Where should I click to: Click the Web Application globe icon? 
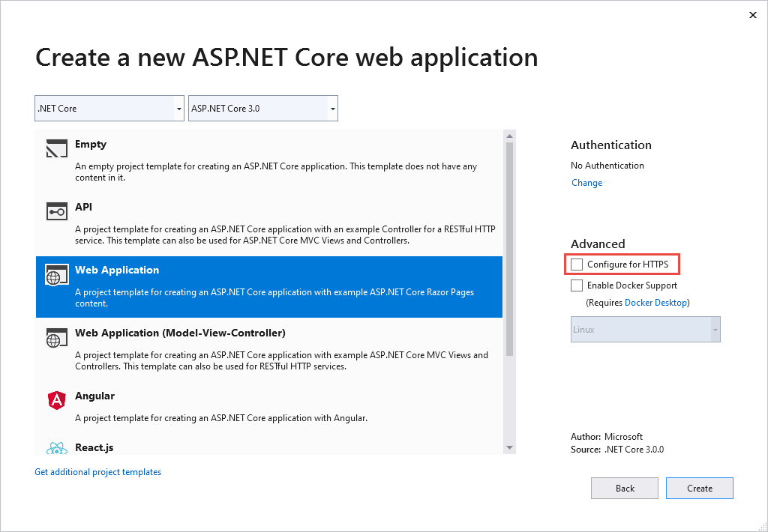[57, 274]
